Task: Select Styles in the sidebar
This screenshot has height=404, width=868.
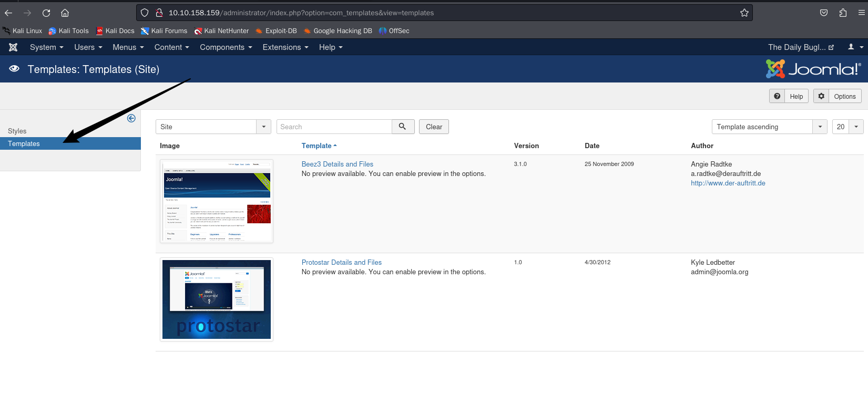Action: [17, 131]
